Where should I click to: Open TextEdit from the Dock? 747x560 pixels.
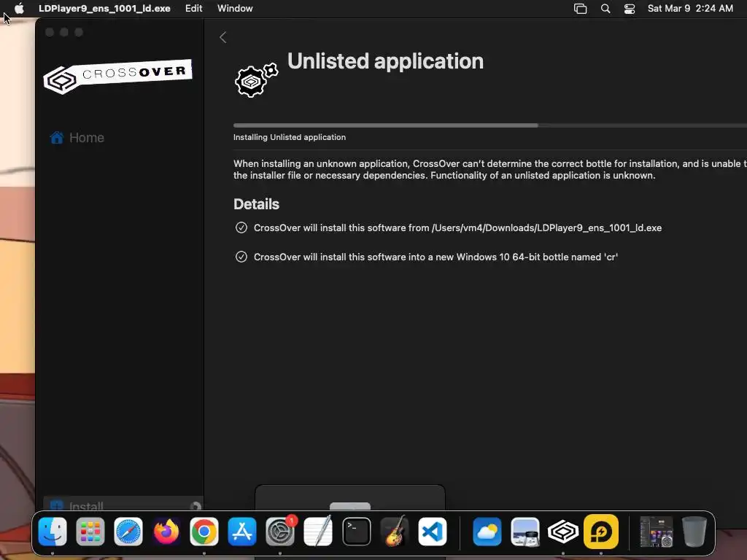coord(318,532)
